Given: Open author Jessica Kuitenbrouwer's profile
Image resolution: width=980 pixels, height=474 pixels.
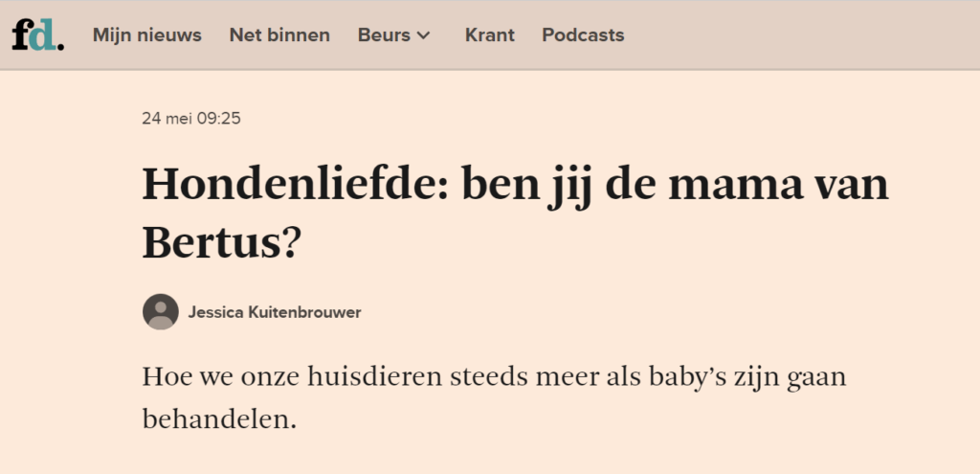Looking at the screenshot, I should [x=275, y=312].
